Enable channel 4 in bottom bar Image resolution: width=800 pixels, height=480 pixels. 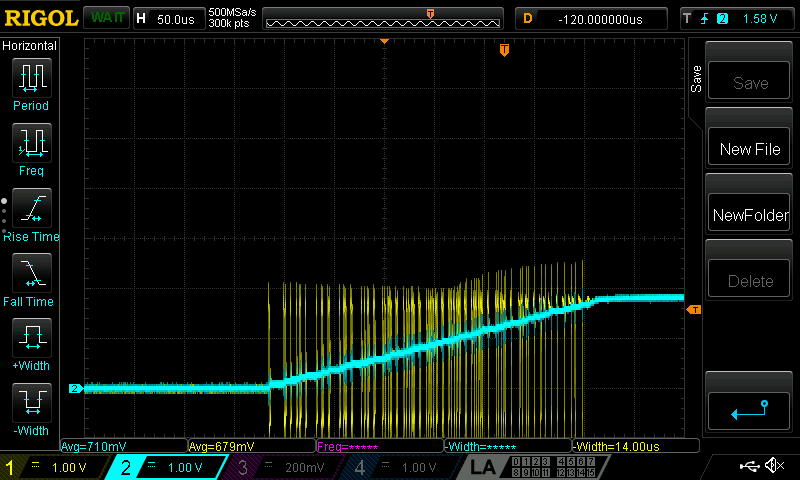(x=402, y=467)
